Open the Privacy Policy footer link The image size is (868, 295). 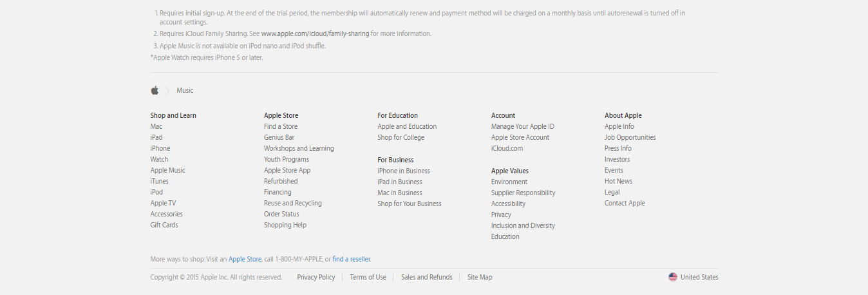(316, 278)
